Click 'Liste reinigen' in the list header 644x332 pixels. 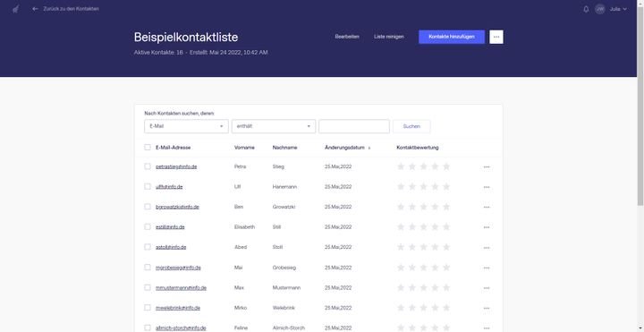(x=388, y=37)
